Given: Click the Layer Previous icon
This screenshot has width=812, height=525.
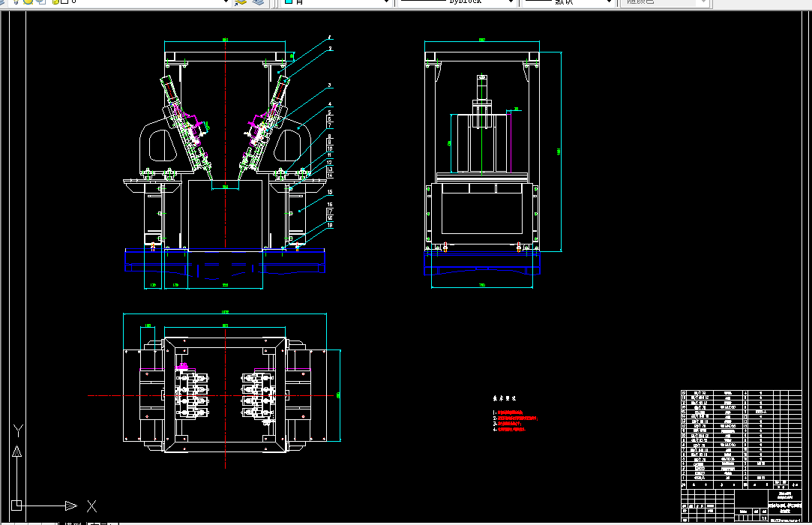Looking at the screenshot, I should pyautogui.click(x=258, y=2).
